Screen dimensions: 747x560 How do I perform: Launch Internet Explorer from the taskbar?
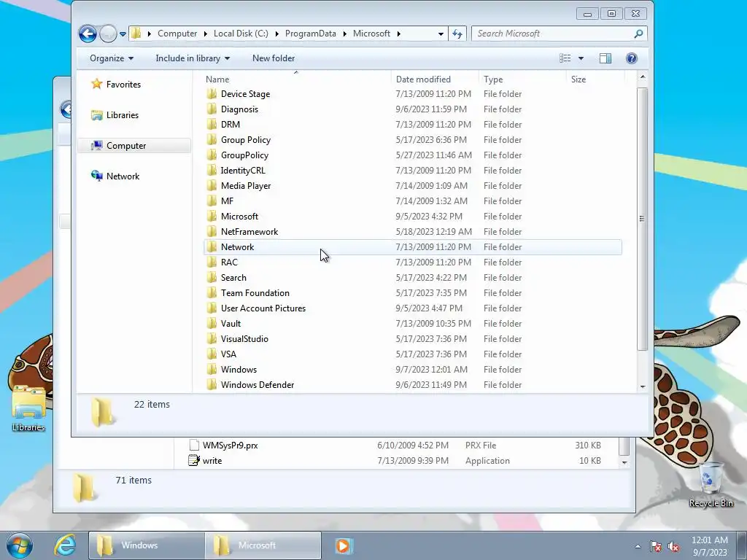[x=65, y=545]
